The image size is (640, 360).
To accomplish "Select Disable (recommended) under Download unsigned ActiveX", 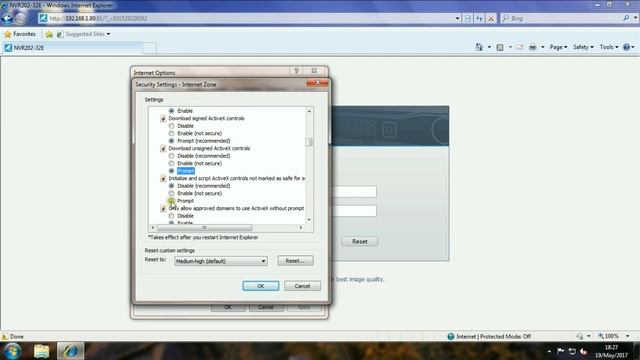I will click(171, 156).
